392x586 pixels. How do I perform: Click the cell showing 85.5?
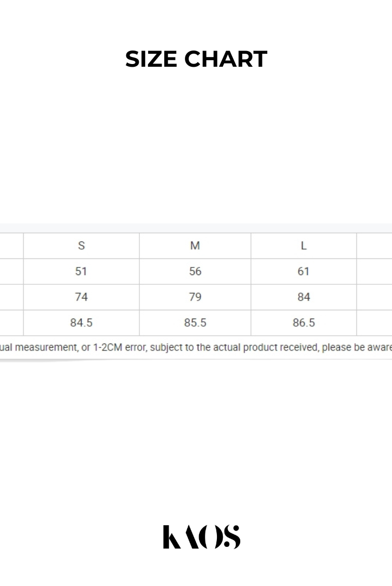tap(195, 323)
